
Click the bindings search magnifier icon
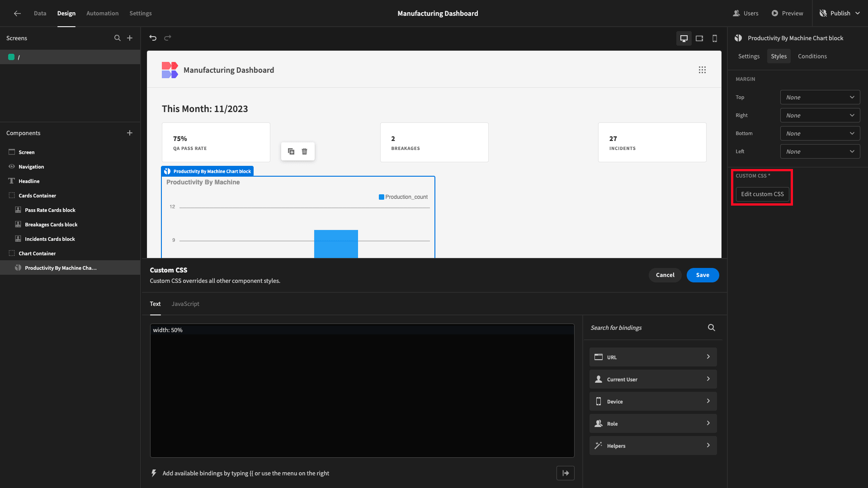[x=712, y=328]
